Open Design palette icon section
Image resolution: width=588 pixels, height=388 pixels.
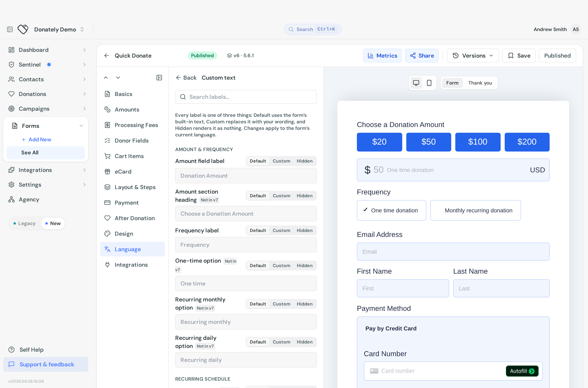(x=107, y=234)
